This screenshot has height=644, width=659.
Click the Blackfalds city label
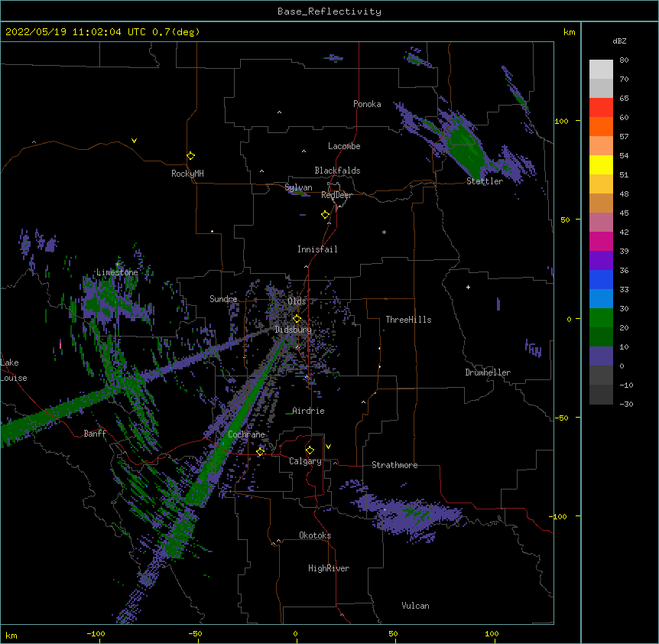337,171
